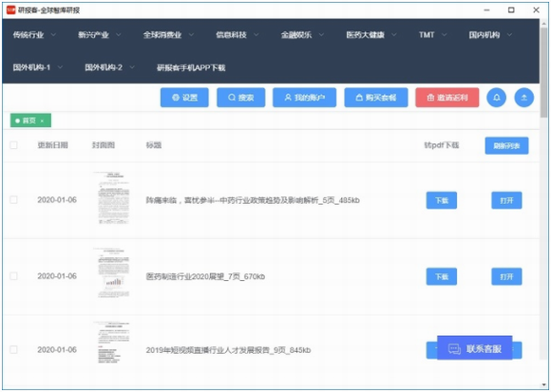Click the cover thumbnail of 中药行业 report

click(112, 198)
